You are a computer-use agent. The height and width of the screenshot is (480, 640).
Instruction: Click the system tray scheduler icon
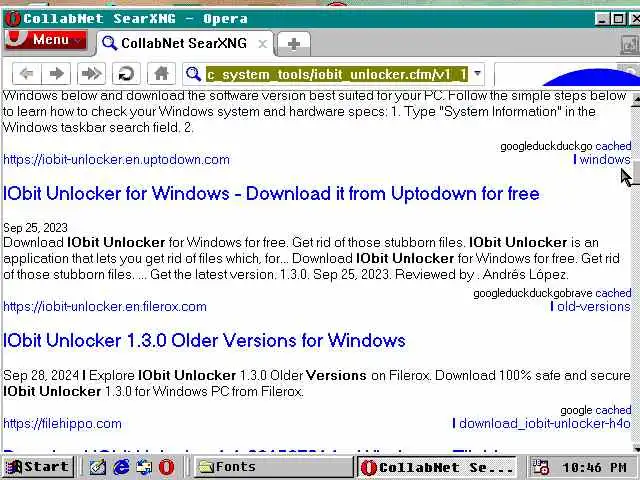click(x=541, y=467)
